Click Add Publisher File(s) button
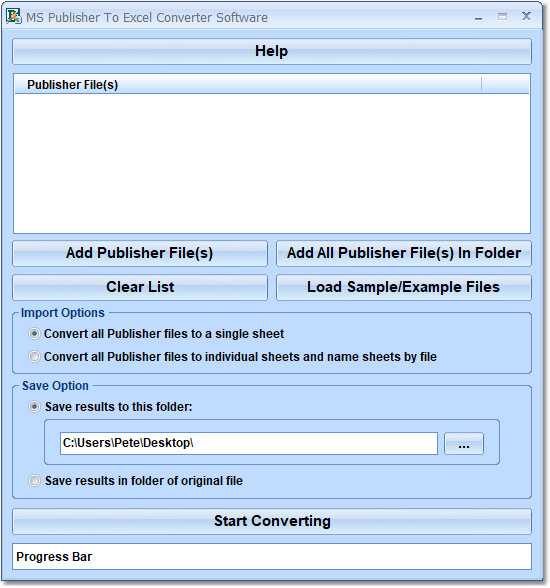Screen dimensions: 550x588 pos(140,254)
